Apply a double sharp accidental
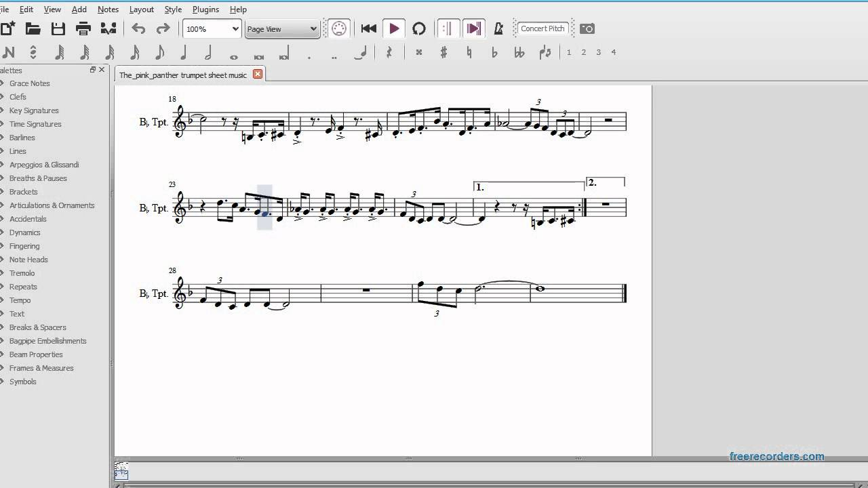The height and width of the screenshot is (488, 868). [x=418, y=52]
